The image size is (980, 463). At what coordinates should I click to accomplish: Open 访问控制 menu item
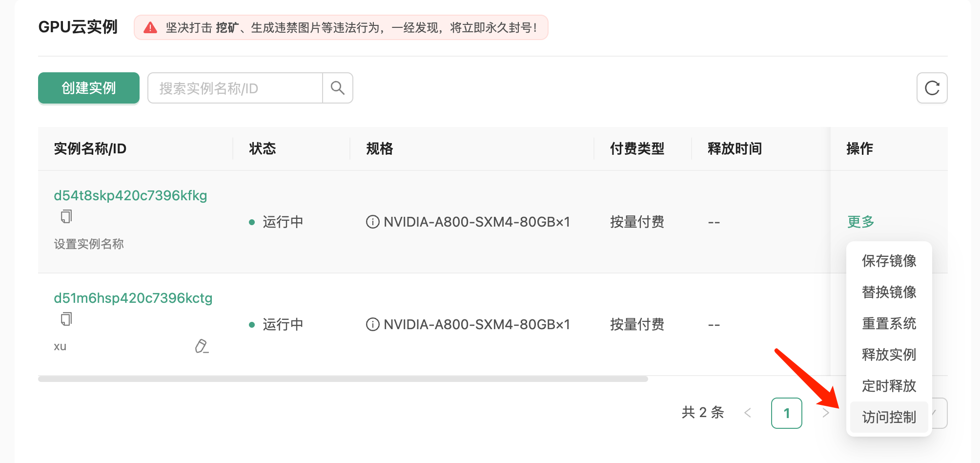click(x=889, y=417)
